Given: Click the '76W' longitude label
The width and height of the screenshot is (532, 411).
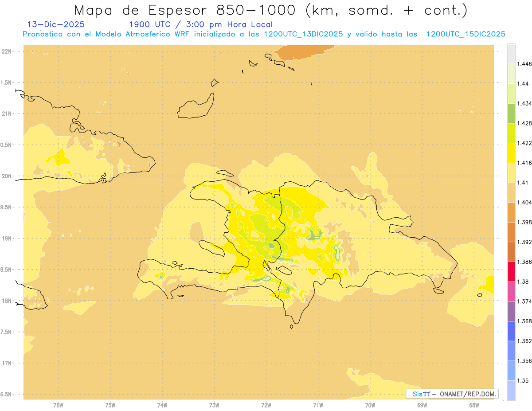Looking at the screenshot, I should (58, 405).
